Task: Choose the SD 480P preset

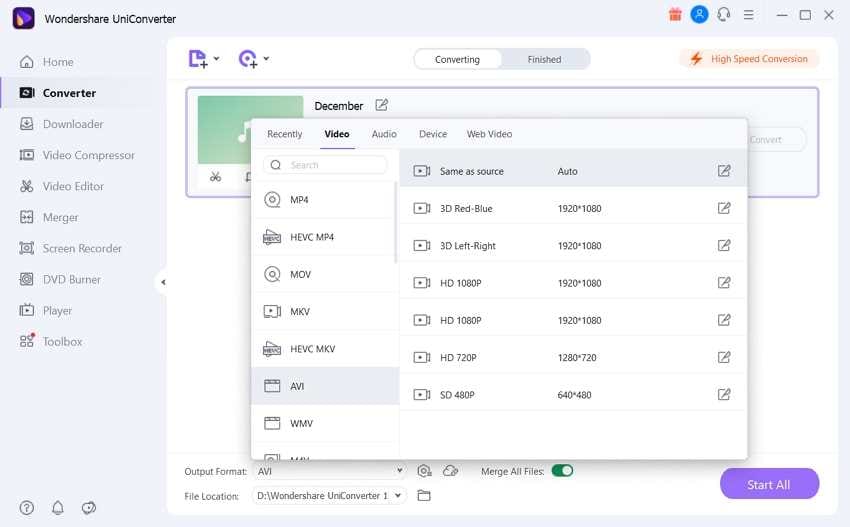Action: pos(573,395)
